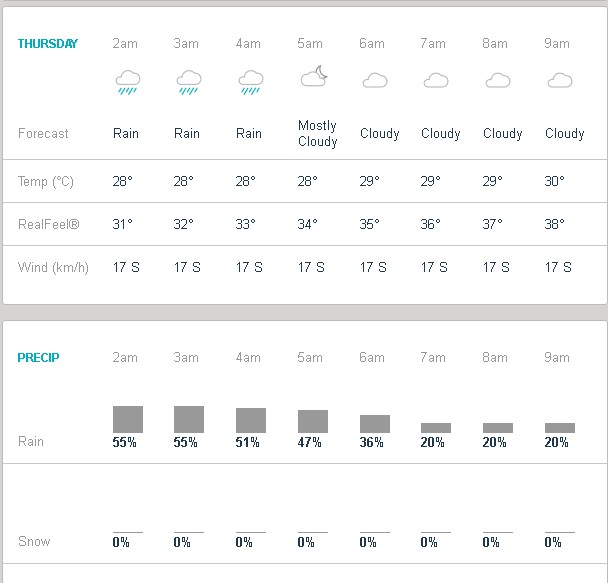Image resolution: width=608 pixels, height=583 pixels.
Task: Click the 7am cloud icon
Action: (x=436, y=80)
